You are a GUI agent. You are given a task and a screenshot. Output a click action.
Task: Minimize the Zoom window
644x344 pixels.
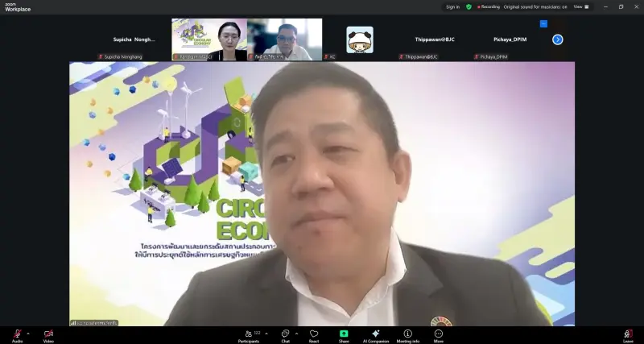[x=605, y=7]
